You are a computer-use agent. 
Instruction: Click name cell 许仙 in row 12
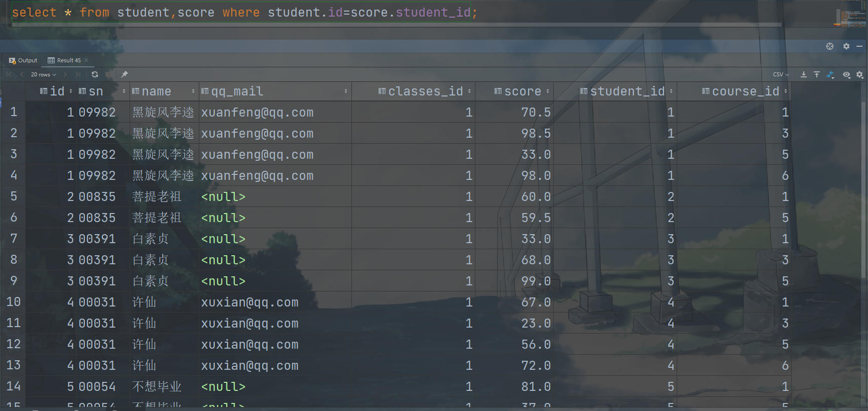point(164,344)
